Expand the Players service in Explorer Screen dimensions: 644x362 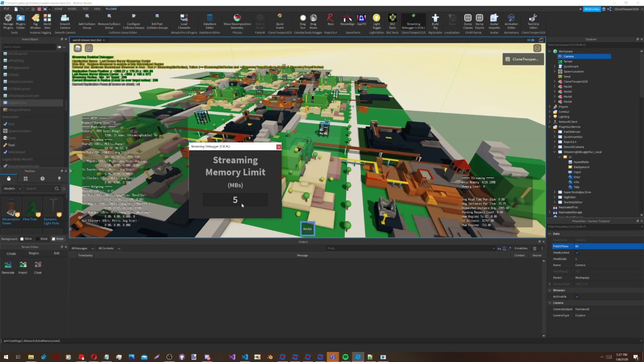pyautogui.click(x=550, y=107)
